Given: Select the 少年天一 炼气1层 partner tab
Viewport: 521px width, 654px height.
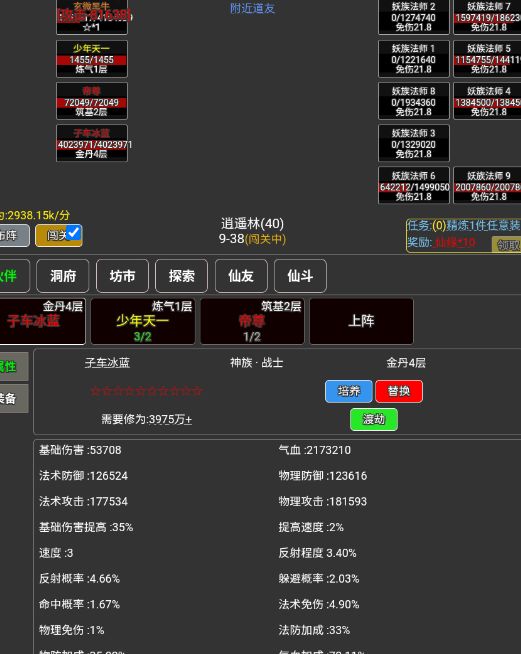Looking at the screenshot, I should 143,321.
